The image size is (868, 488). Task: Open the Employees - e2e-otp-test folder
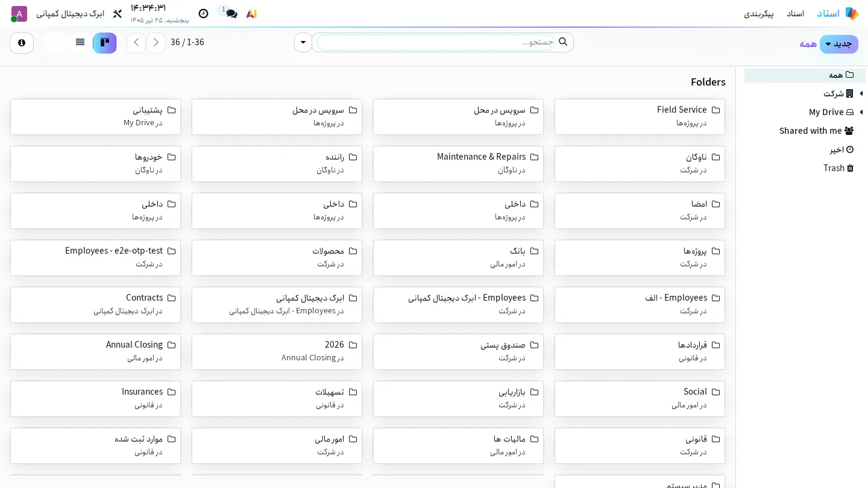95,258
